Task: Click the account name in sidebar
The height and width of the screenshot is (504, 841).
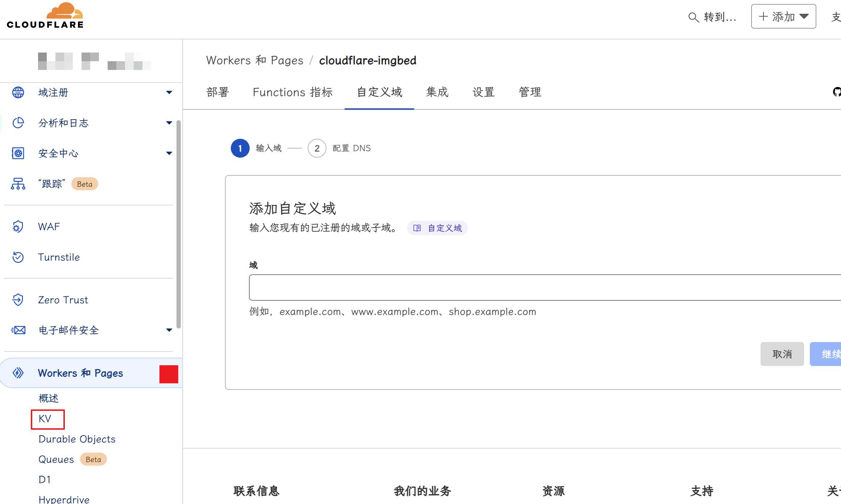Action: coord(94,61)
